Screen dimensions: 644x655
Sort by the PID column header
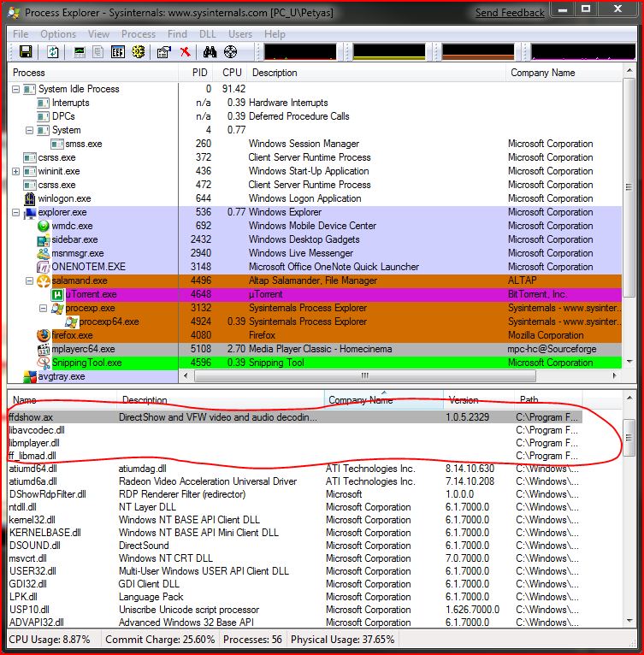click(x=196, y=73)
